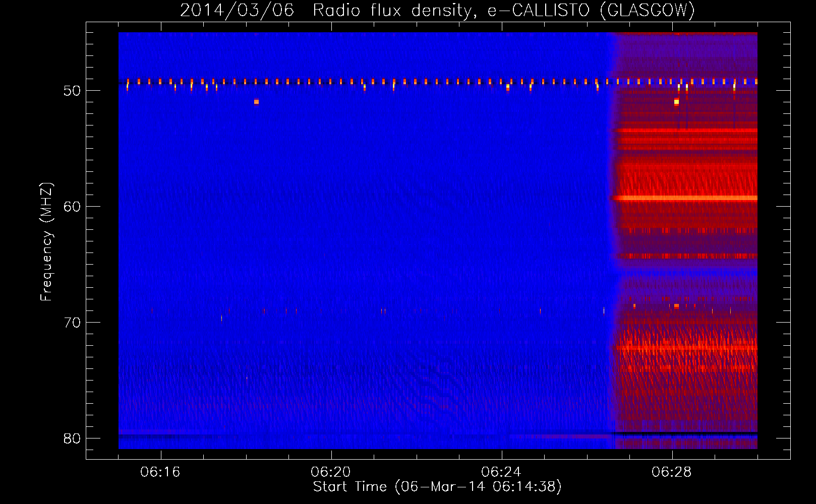Click the plot title '2014/03/06 Radio flux density'

(327, 10)
